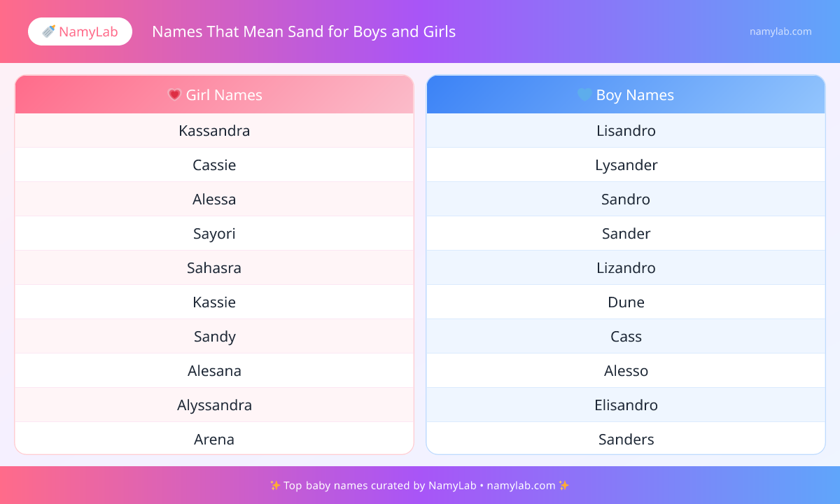Click the pink heart icon beside Girl Names
The height and width of the screenshot is (504, 840).
(174, 94)
